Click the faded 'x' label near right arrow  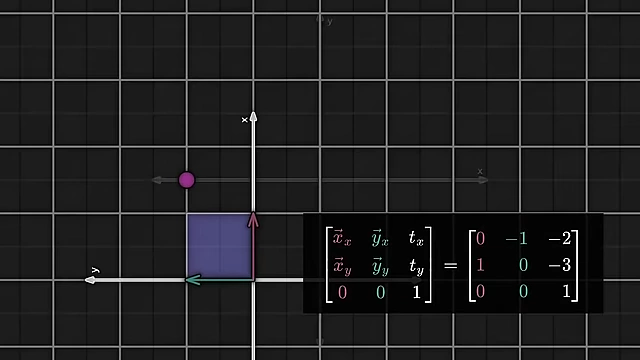coord(480,171)
